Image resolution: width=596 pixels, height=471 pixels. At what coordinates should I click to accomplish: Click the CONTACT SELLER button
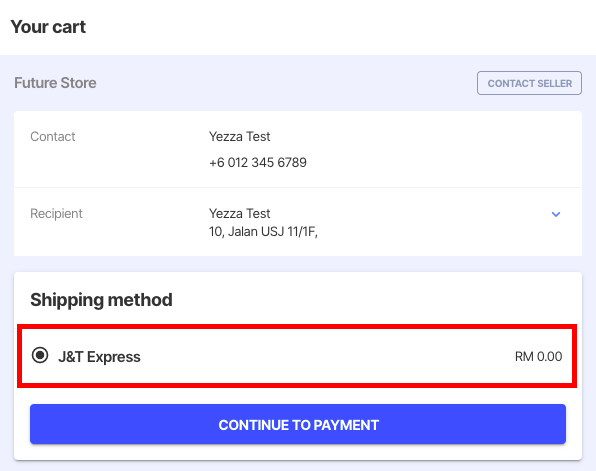[x=529, y=83]
